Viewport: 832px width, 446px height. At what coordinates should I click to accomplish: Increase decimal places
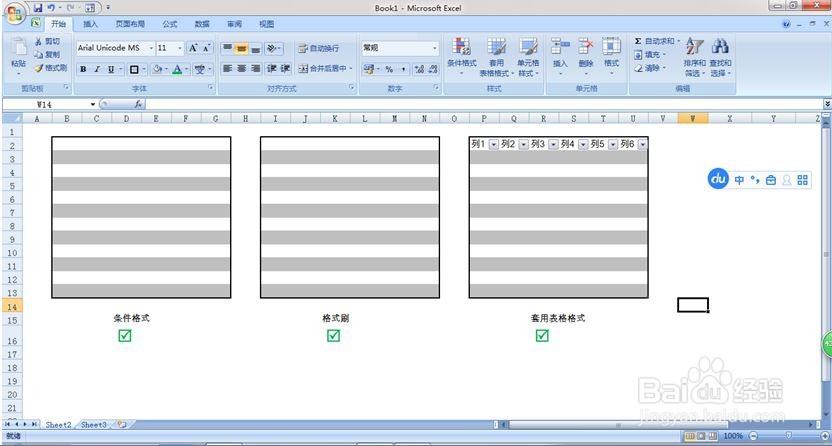(x=419, y=69)
